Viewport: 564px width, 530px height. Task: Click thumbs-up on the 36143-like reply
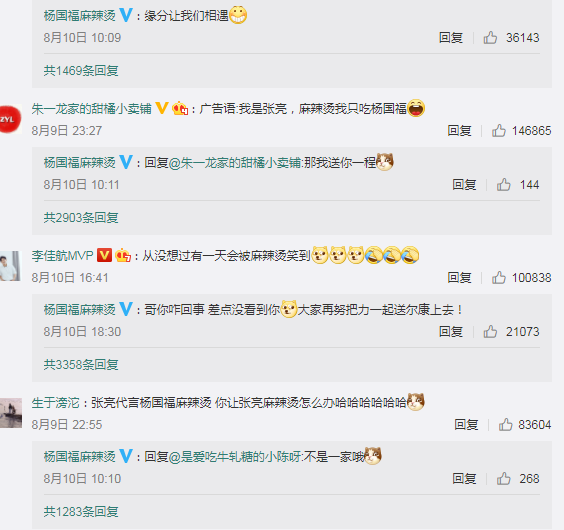tap(490, 37)
